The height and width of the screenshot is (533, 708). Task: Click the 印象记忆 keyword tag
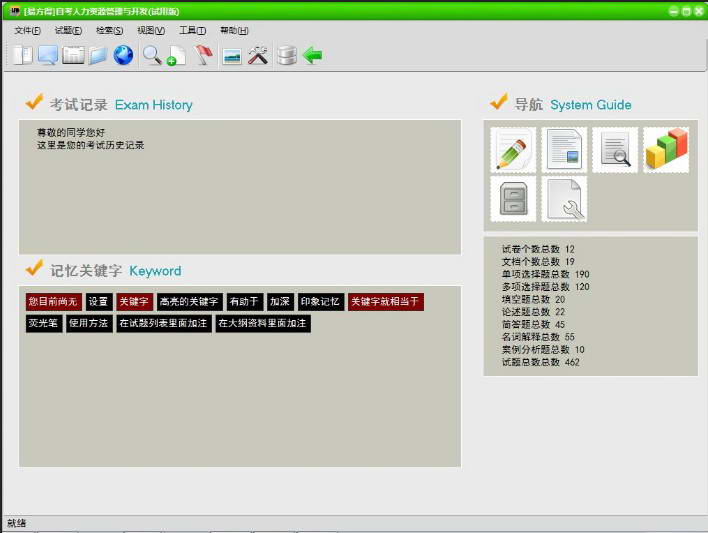(320, 302)
